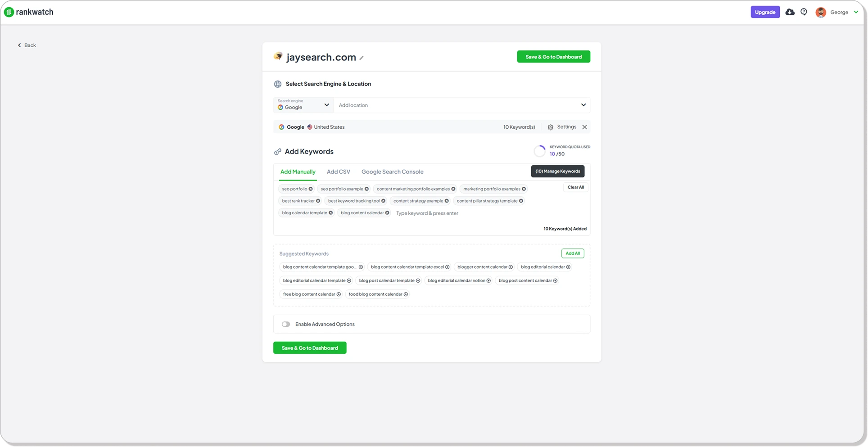868x447 pixels.
Task: Remove 'best keyword tracking tool' keyword
Action: 383,201
